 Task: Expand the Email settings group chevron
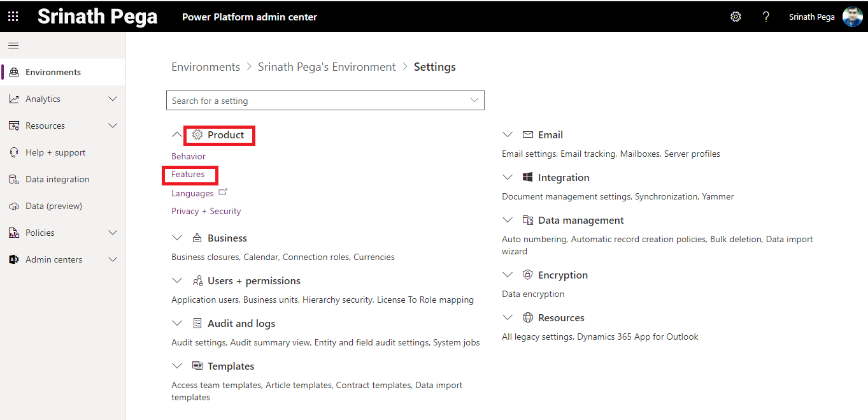(x=508, y=135)
